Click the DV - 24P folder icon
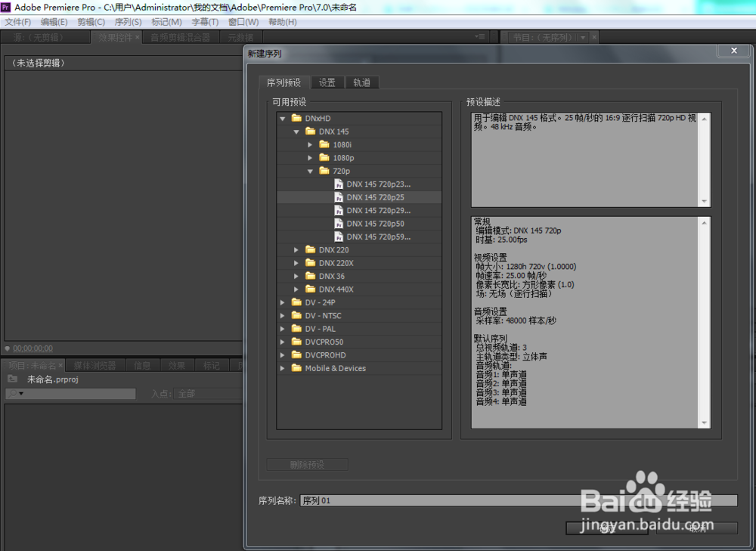Screen dimensions: 756x551 [x=296, y=302]
